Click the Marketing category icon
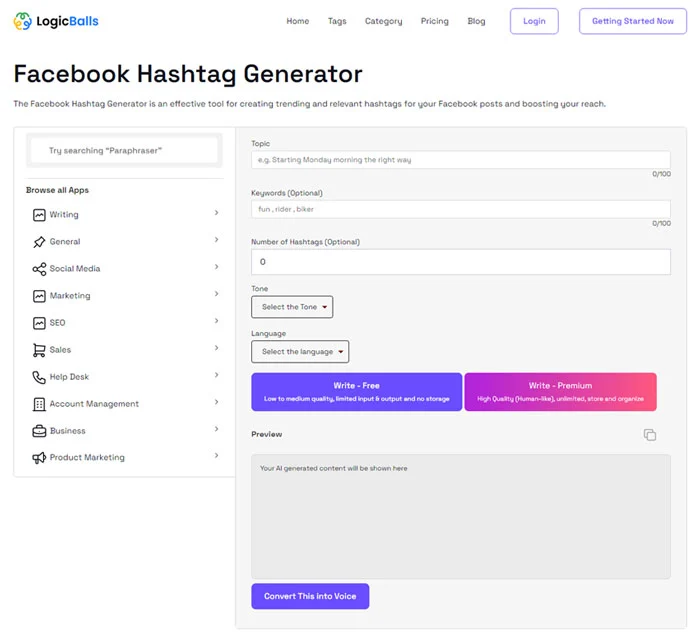700x637 pixels. [39, 296]
